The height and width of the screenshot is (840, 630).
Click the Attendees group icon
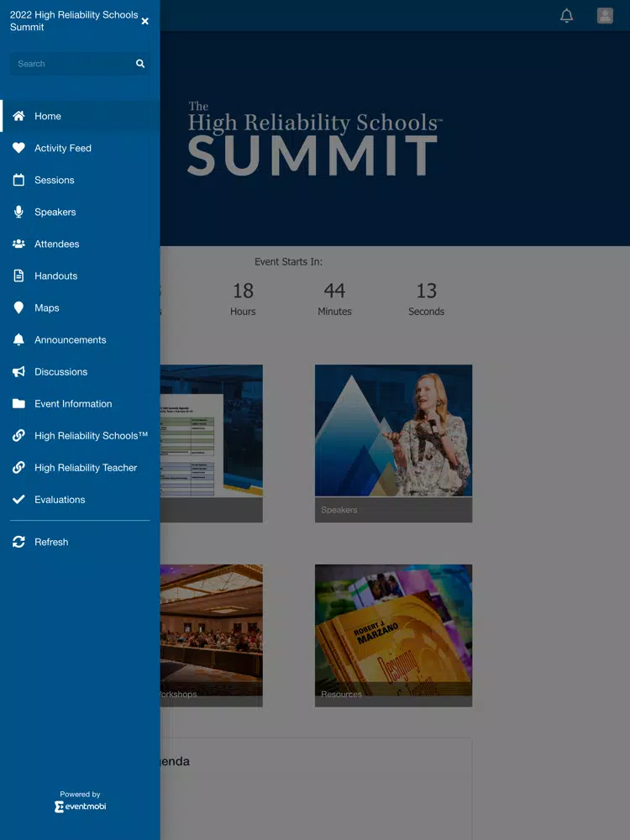(18, 244)
